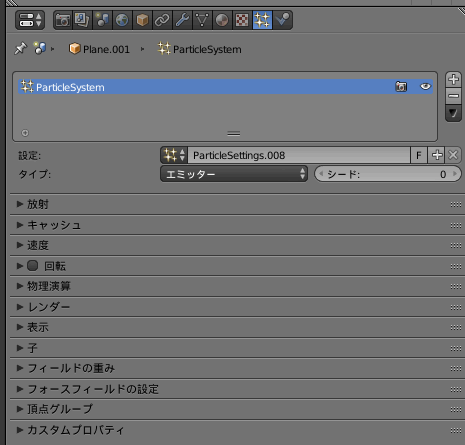Open the エミッター type dropdown
The image size is (465, 445).
tap(234, 174)
